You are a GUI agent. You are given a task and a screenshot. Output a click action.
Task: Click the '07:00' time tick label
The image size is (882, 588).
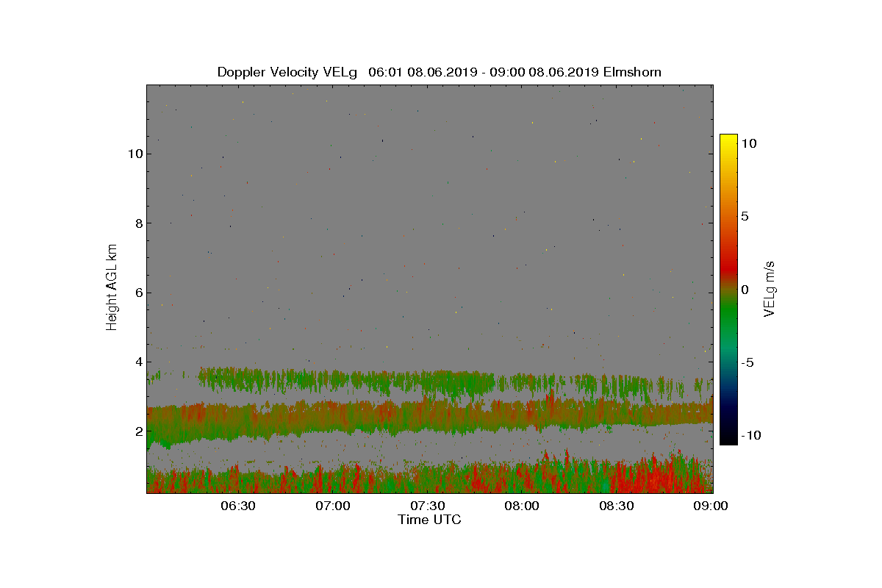coord(333,506)
